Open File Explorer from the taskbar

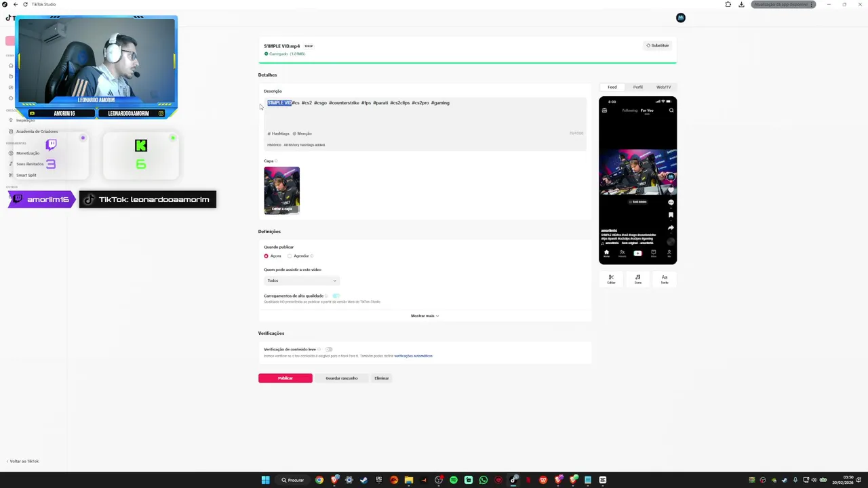[x=409, y=480]
